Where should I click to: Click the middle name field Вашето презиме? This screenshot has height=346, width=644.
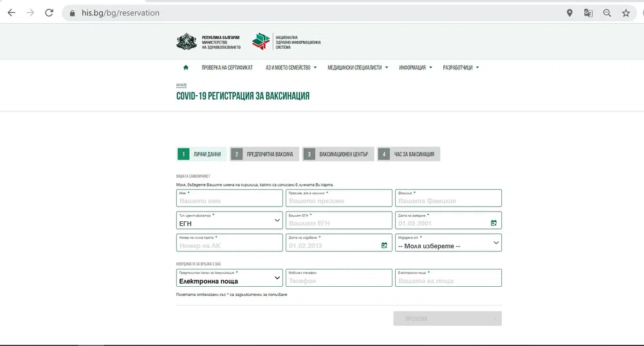tap(339, 198)
